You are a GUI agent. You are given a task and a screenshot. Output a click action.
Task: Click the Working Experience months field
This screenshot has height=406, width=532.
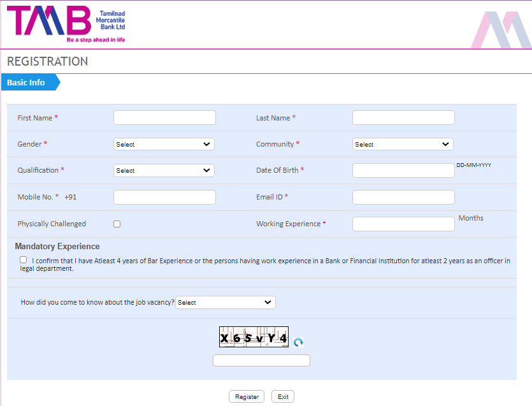[x=403, y=224]
